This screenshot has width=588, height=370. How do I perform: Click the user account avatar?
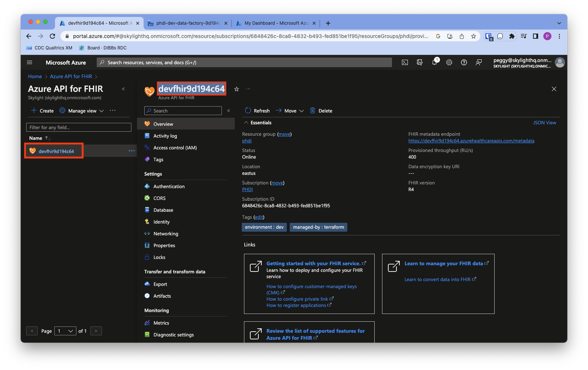pyautogui.click(x=560, y=63)
